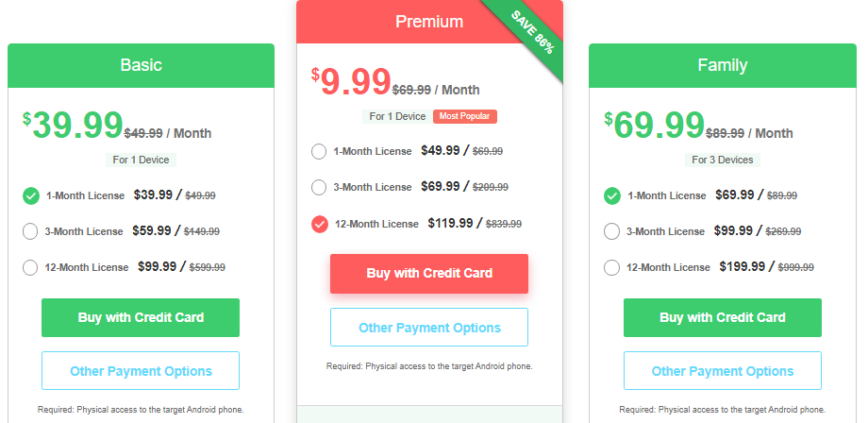Open Premium plan Other Payment Options

tap(429, 328)
